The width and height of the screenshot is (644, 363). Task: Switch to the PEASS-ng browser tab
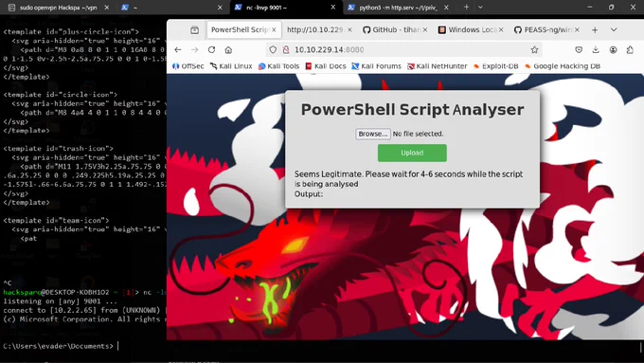coord(546,29)
